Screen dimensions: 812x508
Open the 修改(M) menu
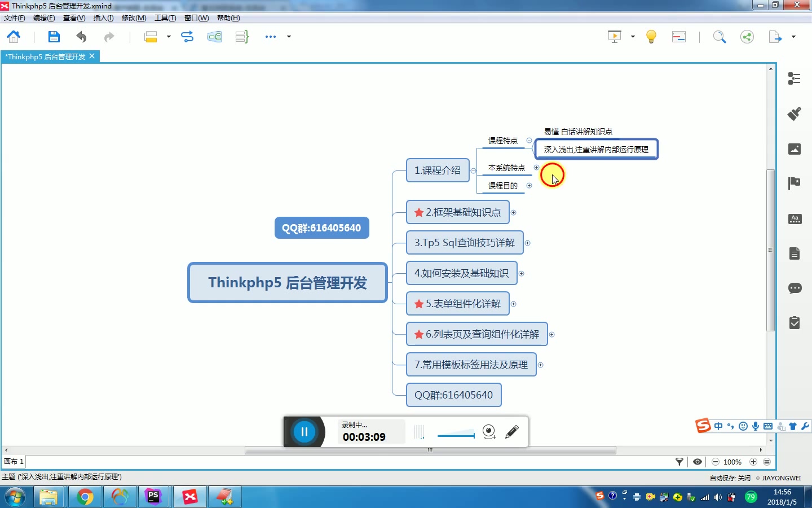(134, 18)
